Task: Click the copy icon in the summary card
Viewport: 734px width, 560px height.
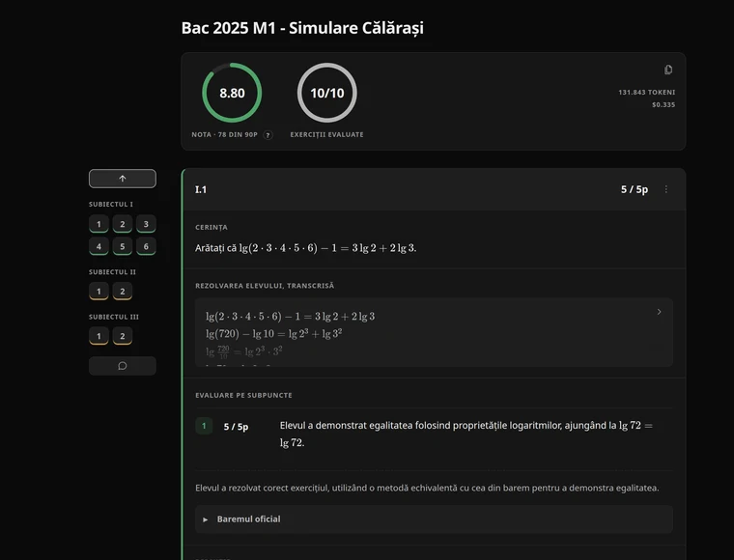Action: [668, 70]
